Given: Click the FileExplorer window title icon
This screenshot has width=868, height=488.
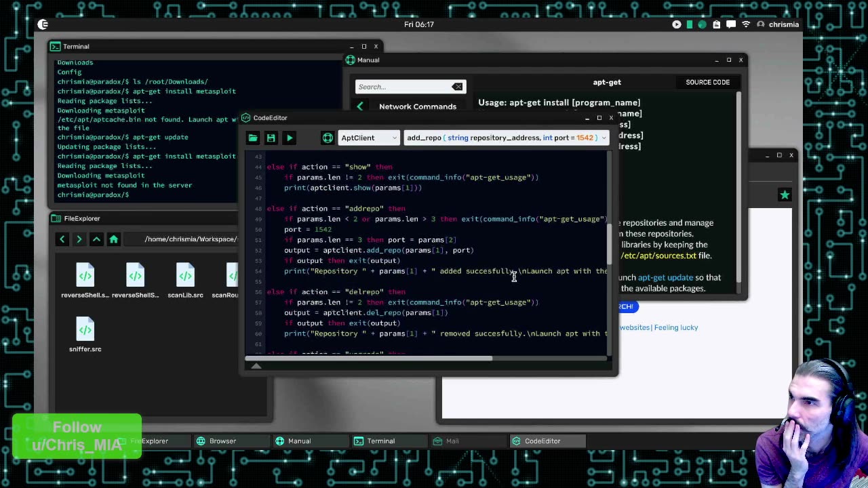Looking at the screenshot, I should (56, 218).
